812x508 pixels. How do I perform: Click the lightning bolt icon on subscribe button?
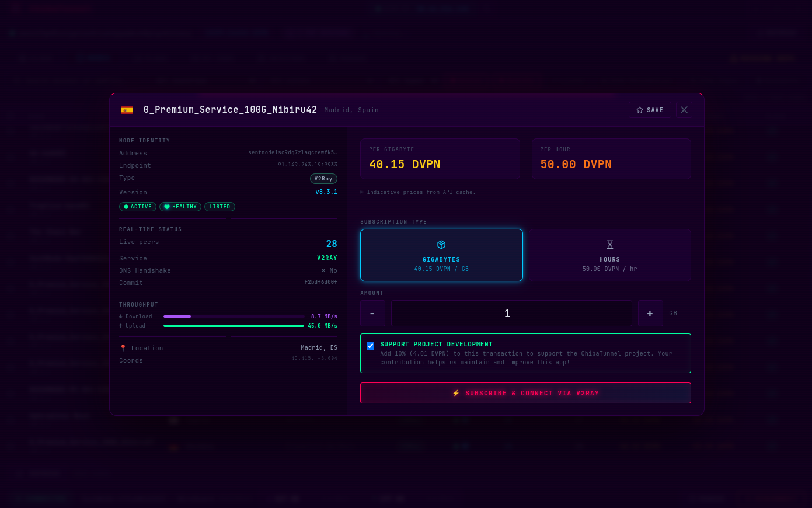(456, 393)
